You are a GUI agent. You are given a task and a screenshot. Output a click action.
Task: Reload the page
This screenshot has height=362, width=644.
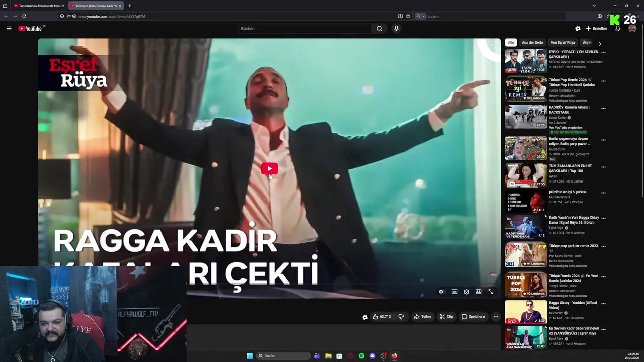(x=24, y=16)
